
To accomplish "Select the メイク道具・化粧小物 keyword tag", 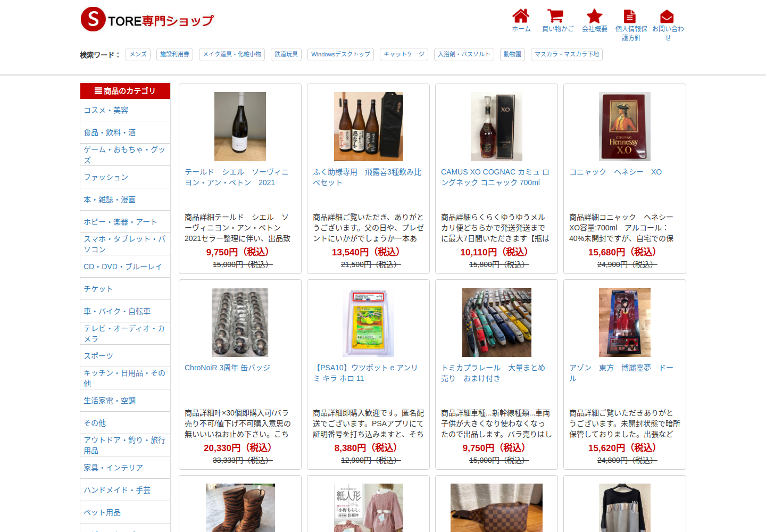I will 232,54.
